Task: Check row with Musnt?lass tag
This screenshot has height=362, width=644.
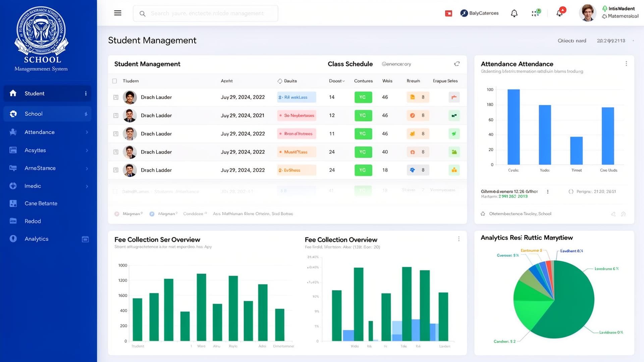Action: [x=116, y=152]
